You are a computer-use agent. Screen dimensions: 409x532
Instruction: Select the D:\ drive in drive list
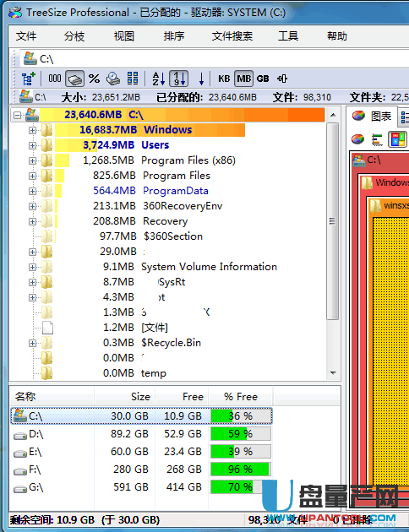(142, 434)
